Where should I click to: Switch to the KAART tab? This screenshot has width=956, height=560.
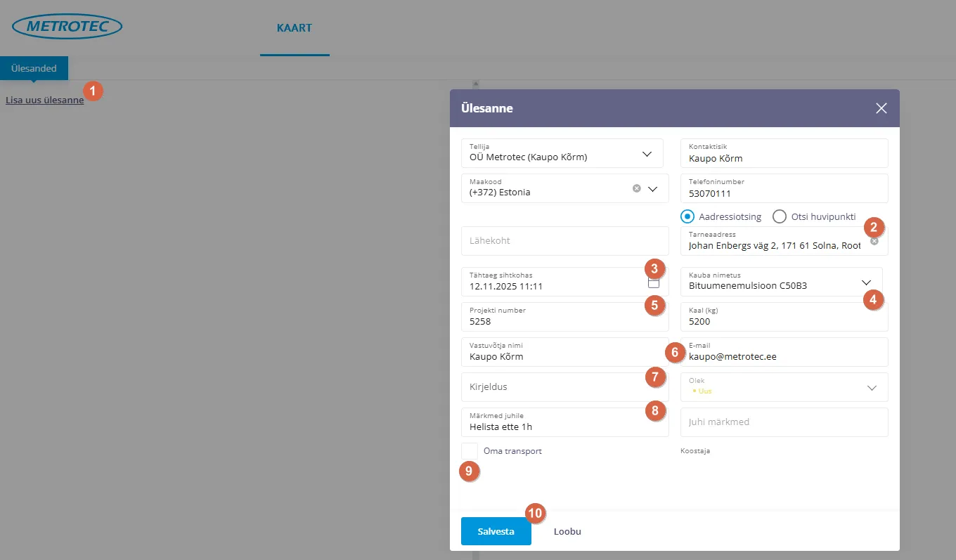pos(295,28)
